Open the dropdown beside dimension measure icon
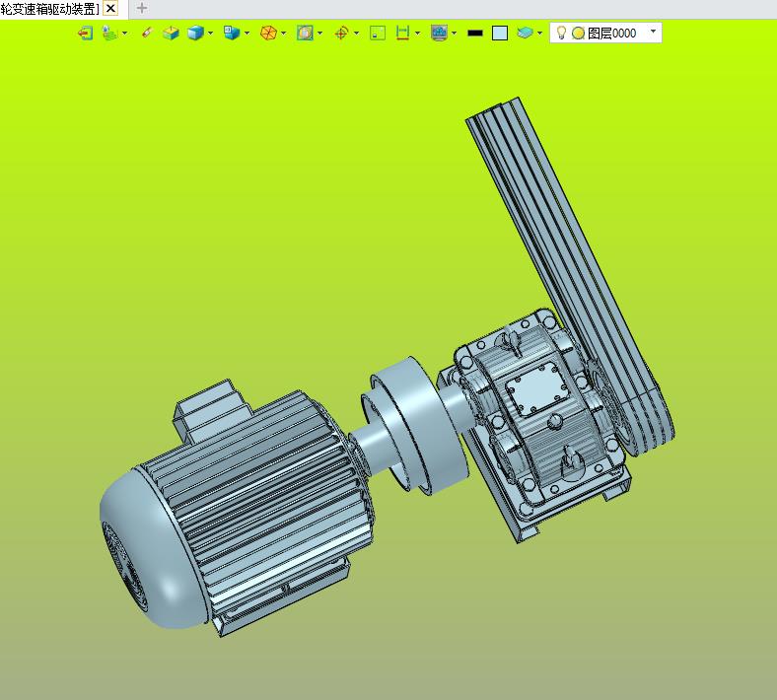This screenshot has width=777, height=700. [x=417, y=34]
